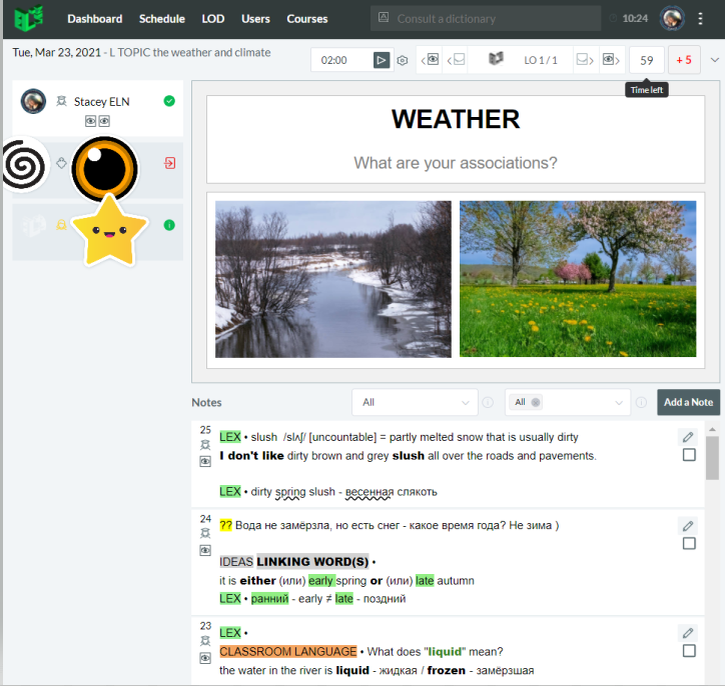The image size is (725, 686).
Task: Toggle visibility eye of note 25
Action: tap(205, 462)
